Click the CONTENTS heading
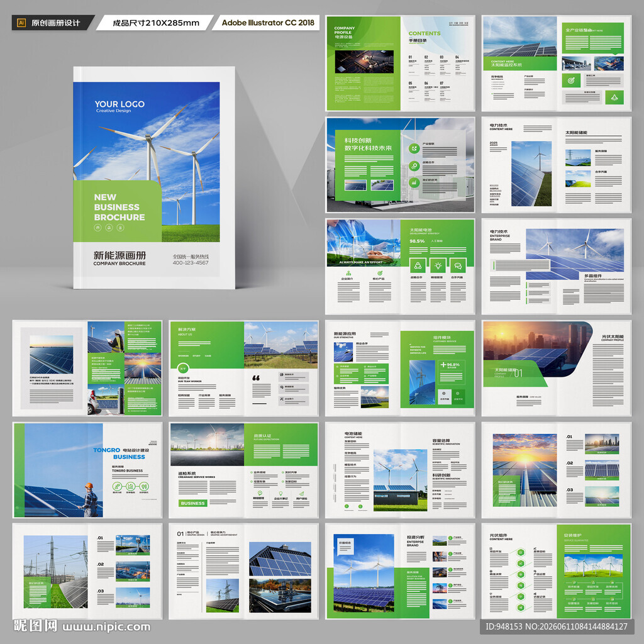Viewport: 644px width, 644px height. point(425,33)
